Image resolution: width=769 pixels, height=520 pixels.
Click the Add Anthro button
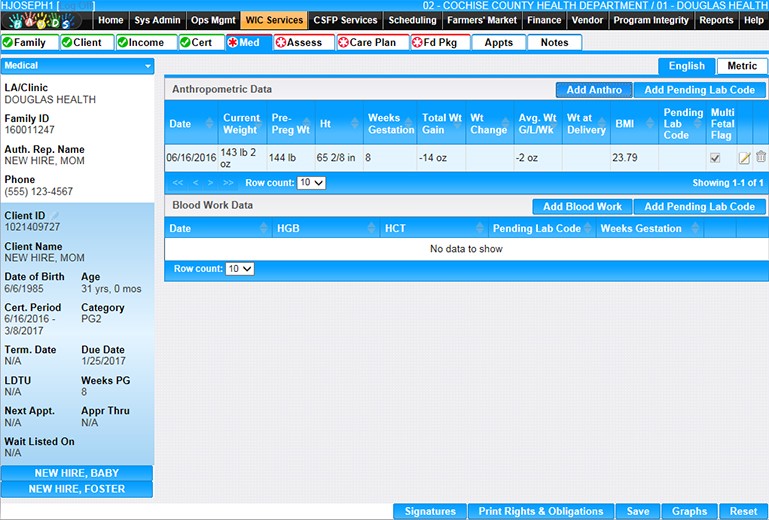coord(594,90)
